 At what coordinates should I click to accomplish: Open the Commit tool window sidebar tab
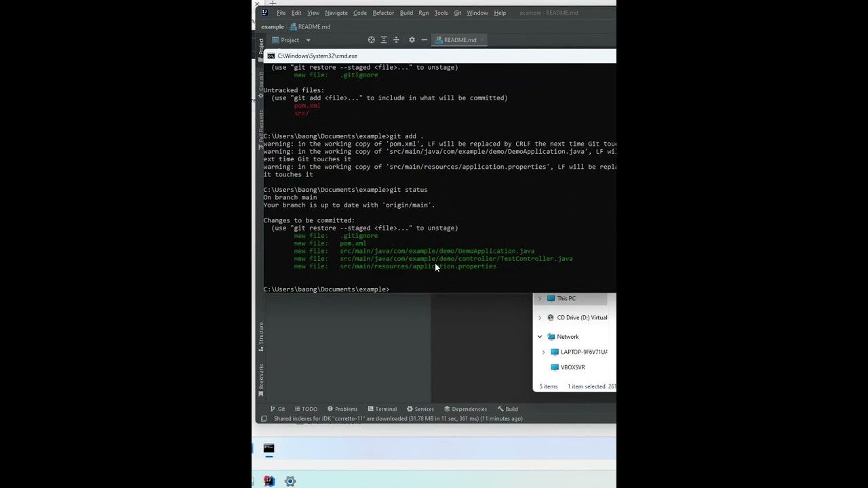[x=260, y=86]
